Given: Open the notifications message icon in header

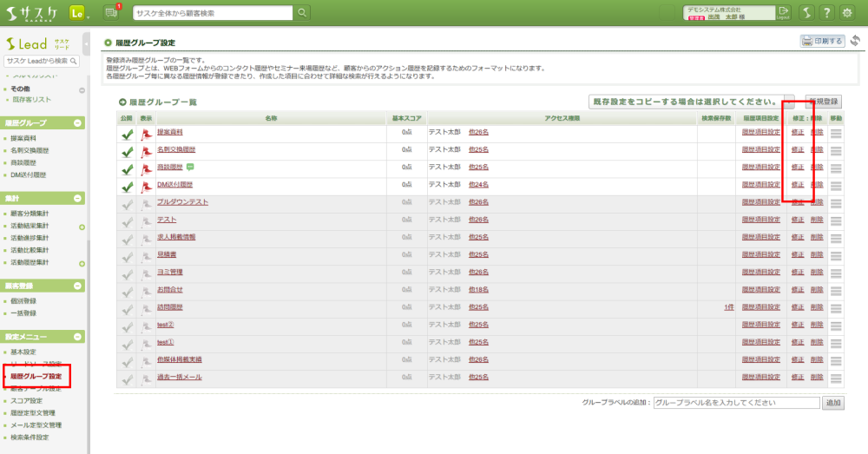Looking at the screenshot, I should pyautogui.click(x=111, y=13).
